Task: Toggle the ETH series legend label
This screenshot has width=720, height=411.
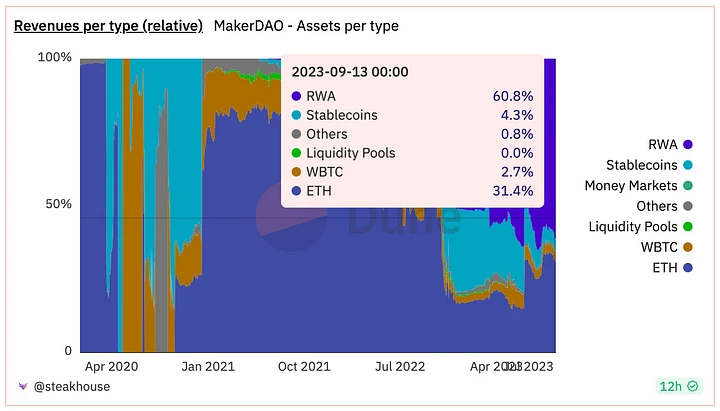Action: tap(664, 268)
